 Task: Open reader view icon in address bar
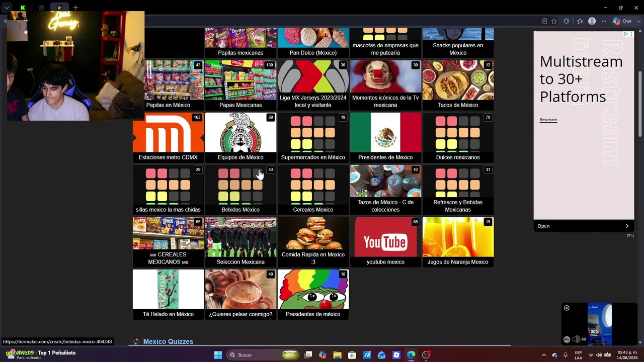544,21
